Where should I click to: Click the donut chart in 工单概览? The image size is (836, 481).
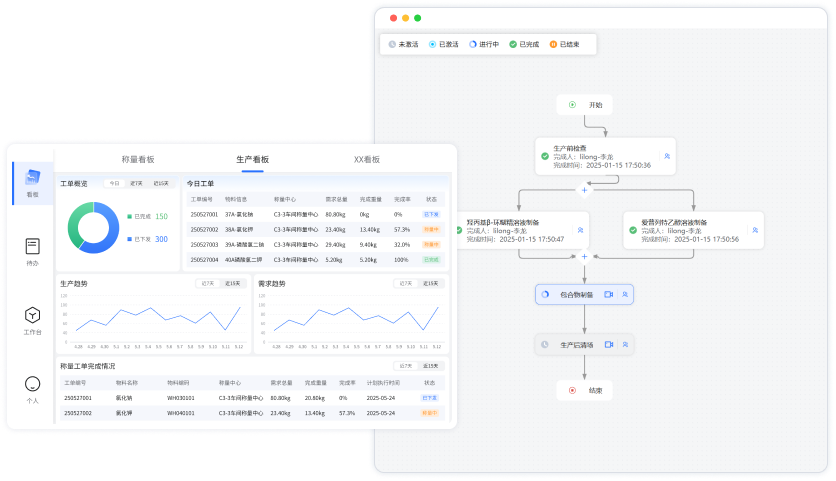point(93,227)
